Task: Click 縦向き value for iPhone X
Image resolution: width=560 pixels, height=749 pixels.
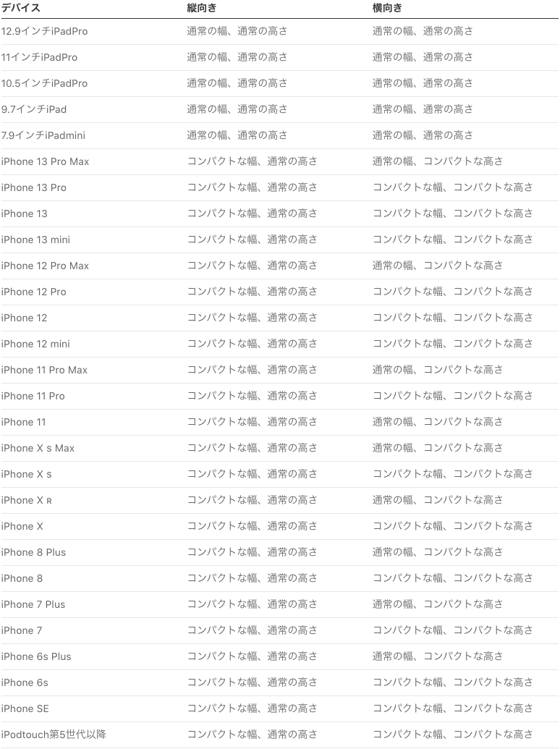Action: (x=252, y=526)
